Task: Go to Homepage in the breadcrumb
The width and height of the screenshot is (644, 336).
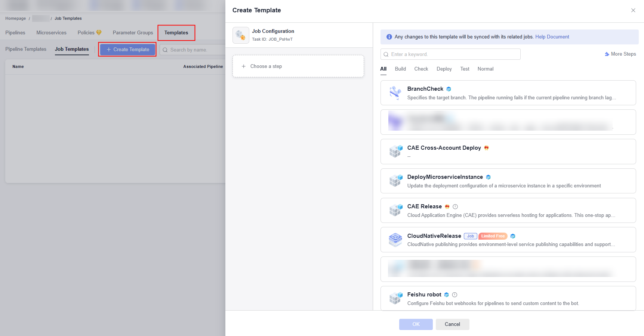Action: pyautogui.click(x=16, y=18)
